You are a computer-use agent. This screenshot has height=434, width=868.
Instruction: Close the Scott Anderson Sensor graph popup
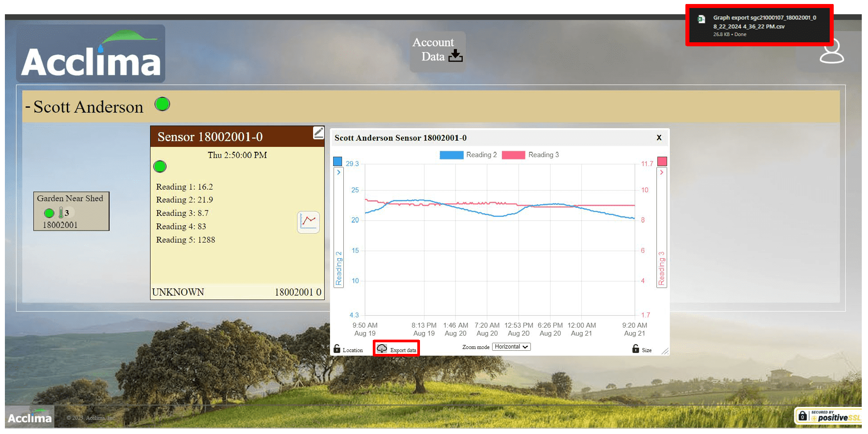pyautogui.click(x=659, y=138)
